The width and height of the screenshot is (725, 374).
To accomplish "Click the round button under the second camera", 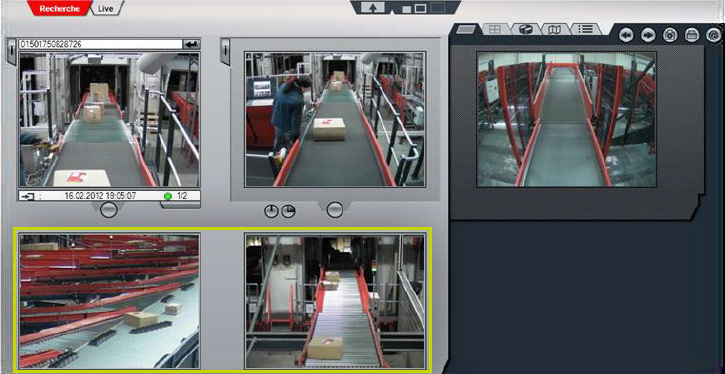I will coord(335,210).
